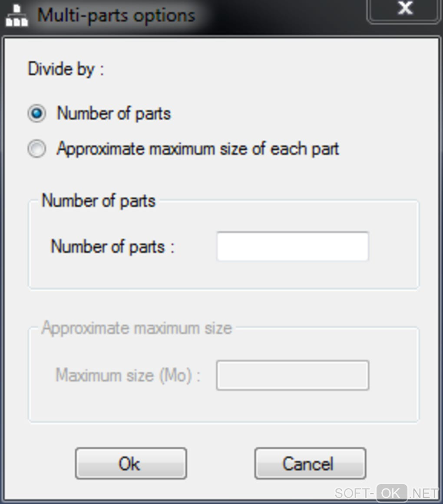This screenshot has width=443, height=504.
Task: Click the disabled Maximum size (Mo) field
Action: click(292, 375)
